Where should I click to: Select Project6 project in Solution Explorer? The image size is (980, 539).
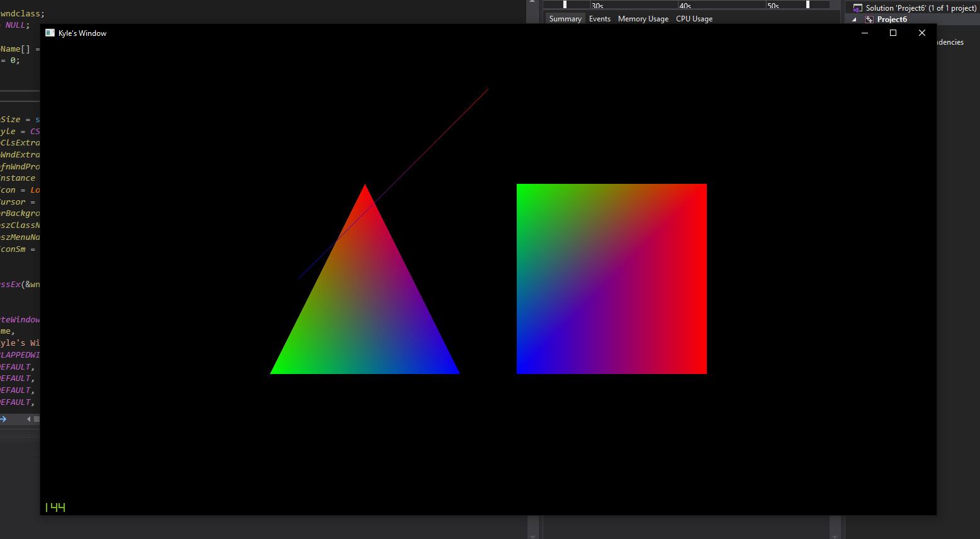[x=892, y=20]
